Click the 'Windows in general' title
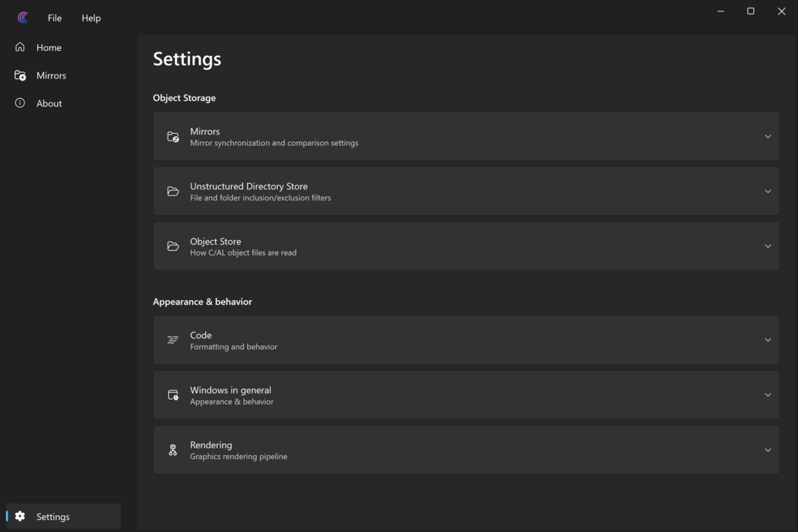 click(230, 390)
